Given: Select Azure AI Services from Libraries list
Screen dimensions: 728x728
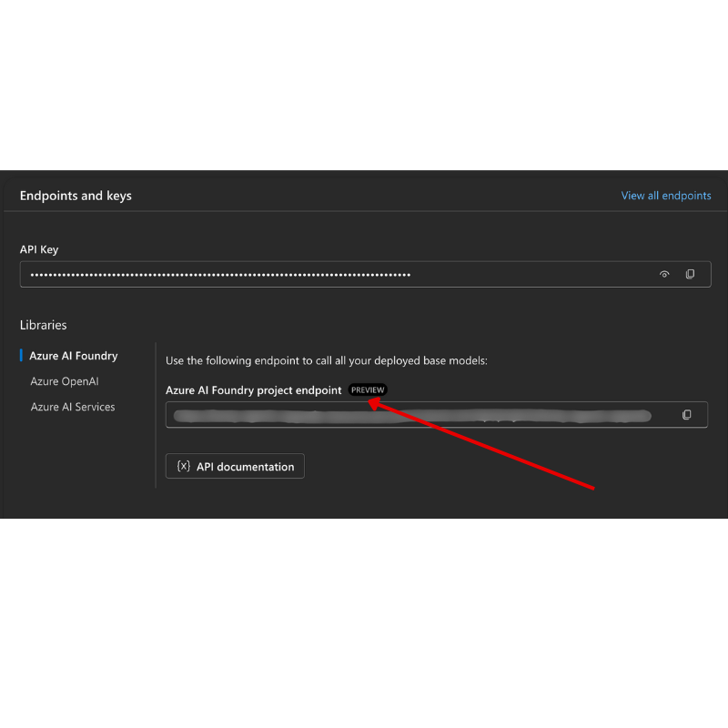Looking at the screenshot, I should point(73,407).
